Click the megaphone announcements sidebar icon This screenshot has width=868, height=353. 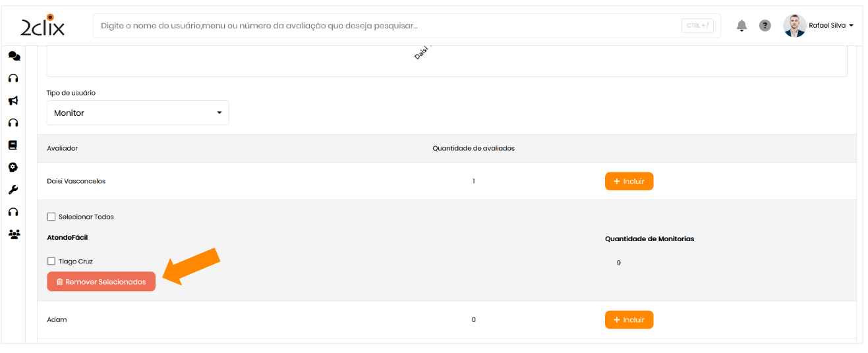13,101
